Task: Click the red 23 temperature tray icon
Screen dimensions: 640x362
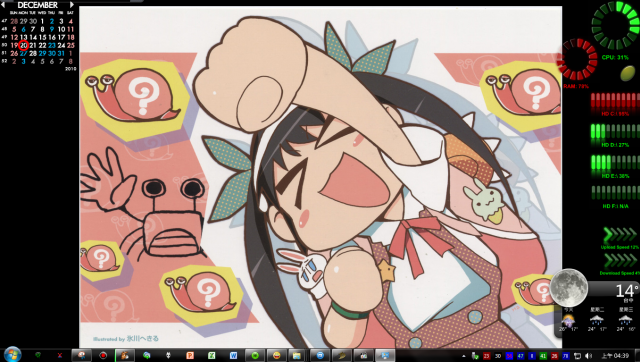Action: [x=486, y=356]
